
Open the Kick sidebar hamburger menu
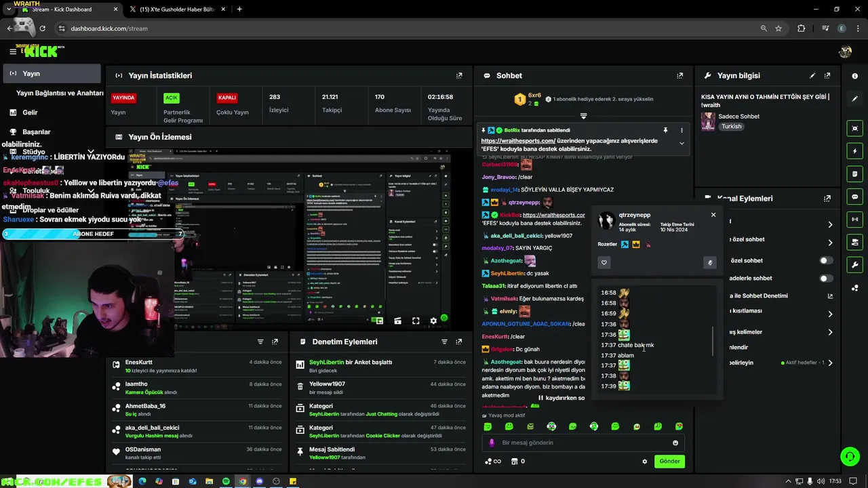[x=13, y=52]
